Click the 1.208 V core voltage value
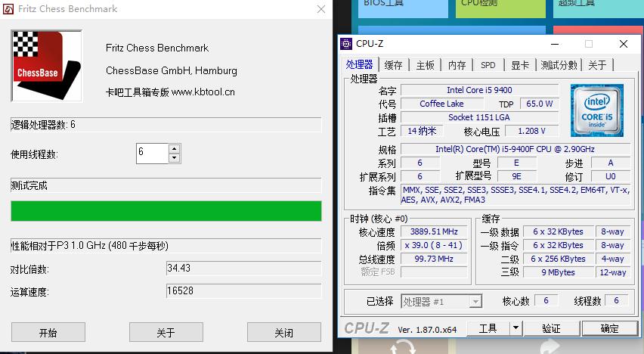The image size is (644, 354). (x=531, y=131)
